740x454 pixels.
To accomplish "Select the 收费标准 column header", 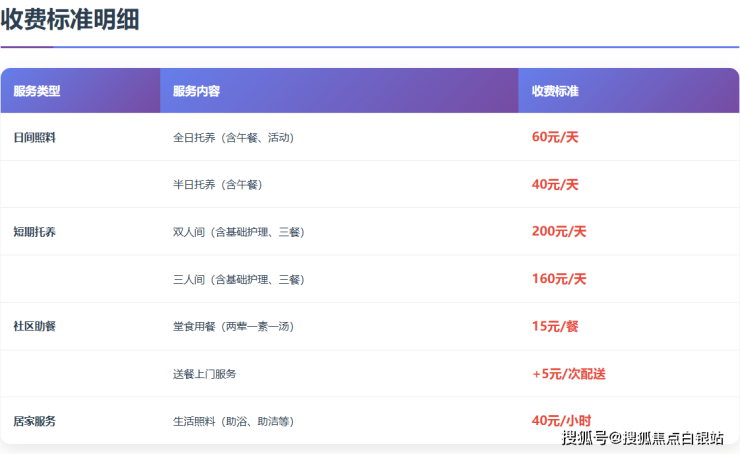I will pos(555,91).
